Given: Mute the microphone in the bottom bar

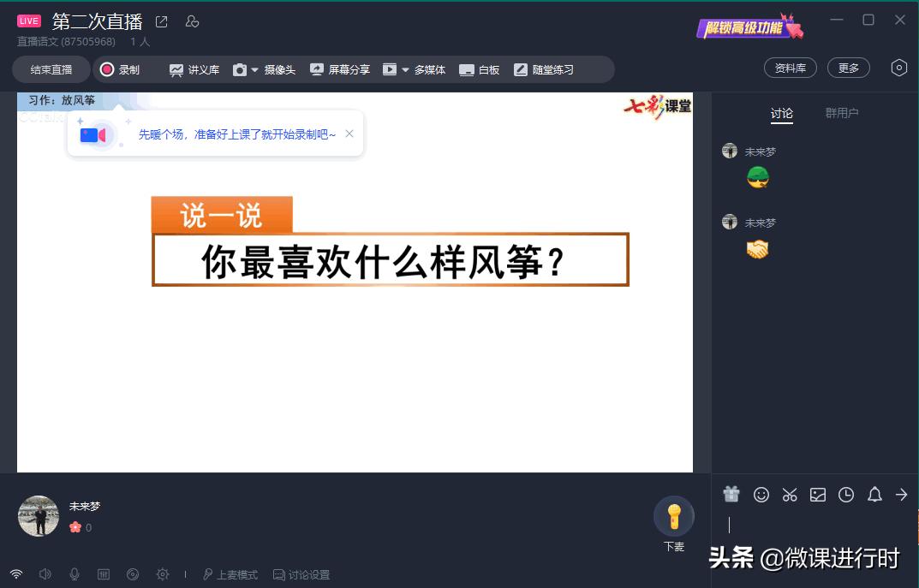Looking at the screenshot, I should [x=75, y=574].
